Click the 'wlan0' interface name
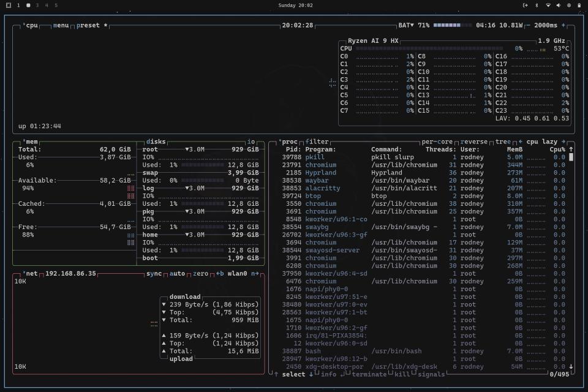Viewport: 588px width, 392px height. click(238, 273)
